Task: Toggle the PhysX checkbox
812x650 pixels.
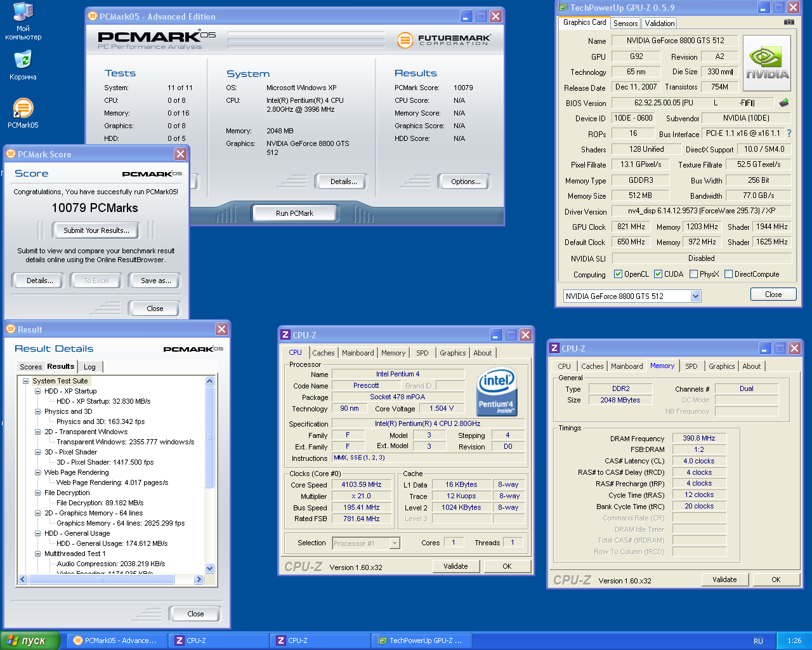Action: click(693, 274)
